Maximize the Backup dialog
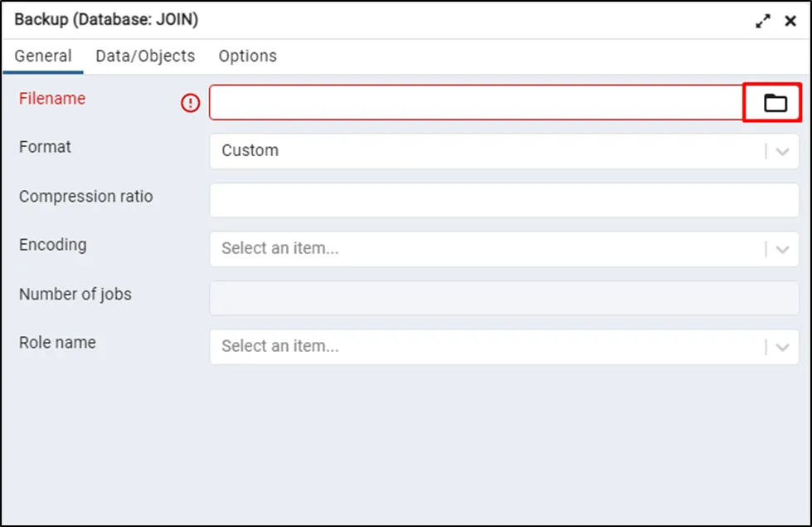The height and width of the screenshot is (527, 812). tap(763, 22)
